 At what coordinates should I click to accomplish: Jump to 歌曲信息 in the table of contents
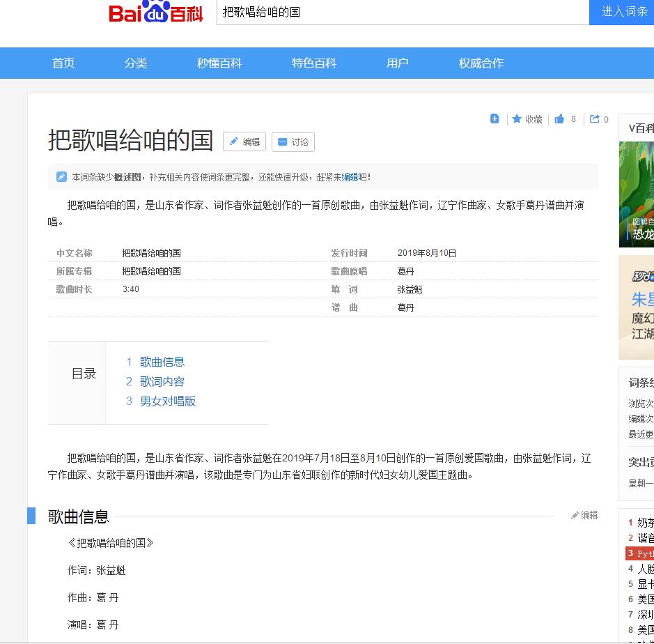tap(162, 362)
